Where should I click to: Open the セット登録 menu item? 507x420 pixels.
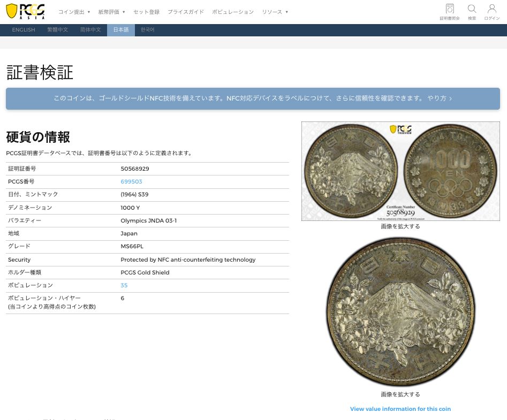(x=147, y=12)
